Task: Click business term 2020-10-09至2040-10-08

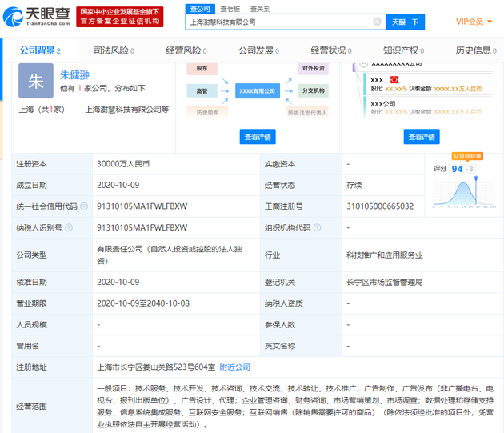Action: tap(143, 303)
